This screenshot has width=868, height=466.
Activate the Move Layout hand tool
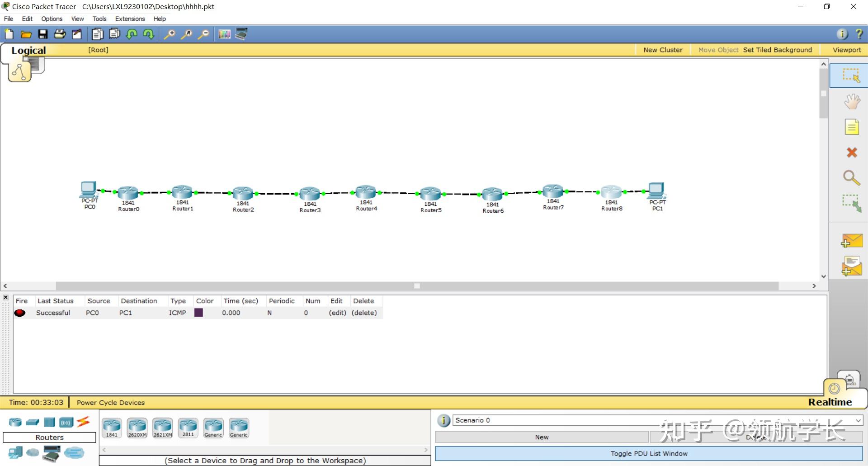pyautogui.click(x=852, y=102)
